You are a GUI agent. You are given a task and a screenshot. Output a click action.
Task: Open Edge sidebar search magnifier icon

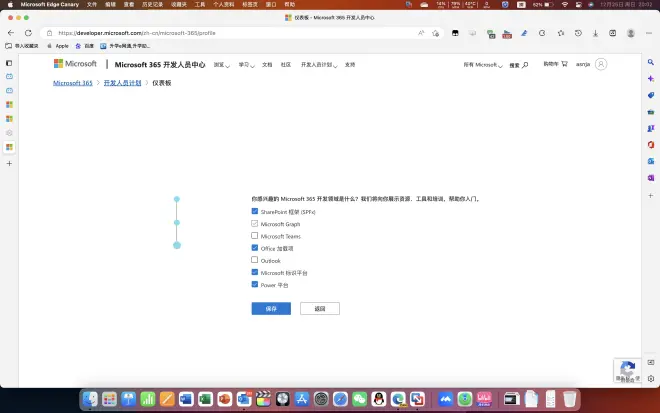(651, 62)
